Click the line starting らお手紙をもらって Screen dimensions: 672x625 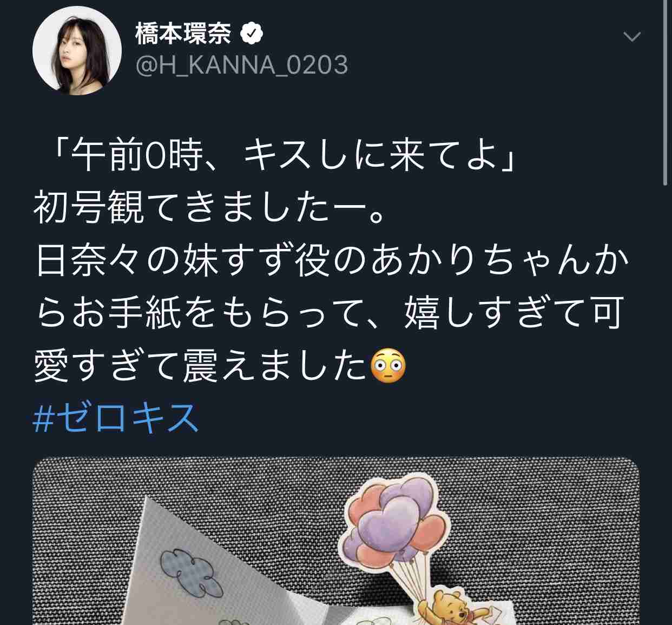pyautogui.click(x=330, y=314)
